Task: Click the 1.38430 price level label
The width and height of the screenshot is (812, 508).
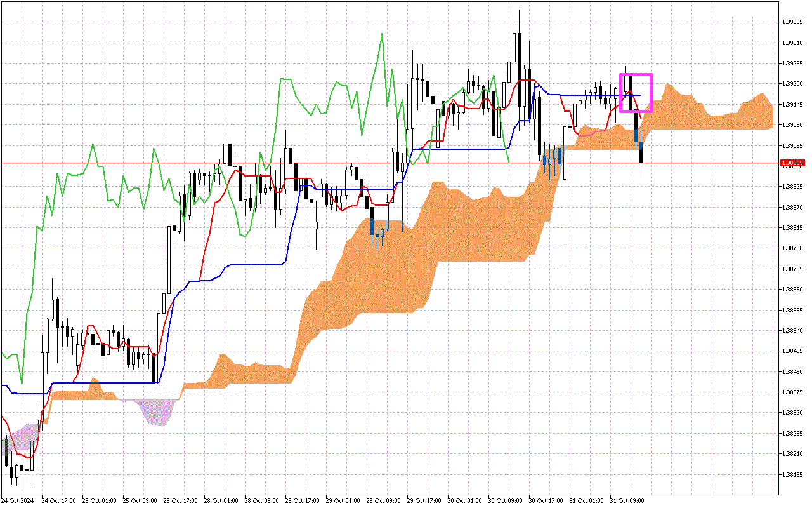Action: pyautogui.click(x=793, y=372)
